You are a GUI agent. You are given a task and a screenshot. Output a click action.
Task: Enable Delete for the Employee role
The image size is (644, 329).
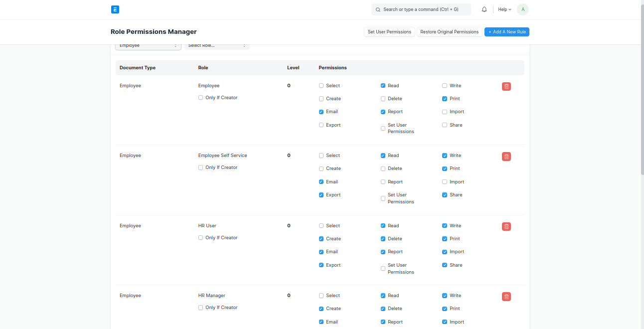[383, 99]
